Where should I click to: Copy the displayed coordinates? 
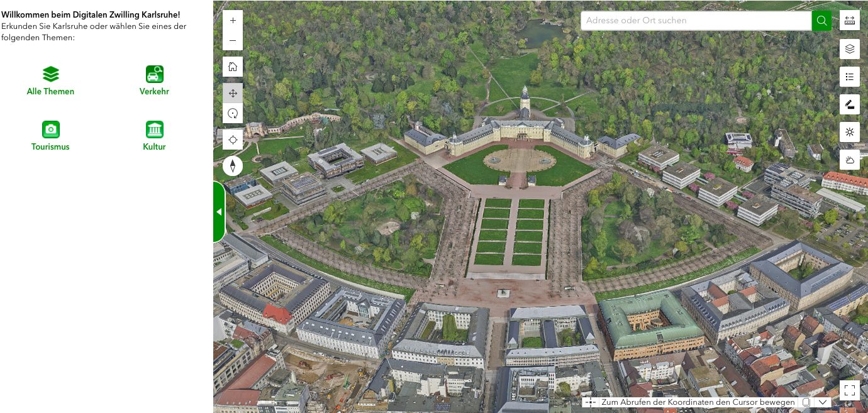tap(806, 401)
